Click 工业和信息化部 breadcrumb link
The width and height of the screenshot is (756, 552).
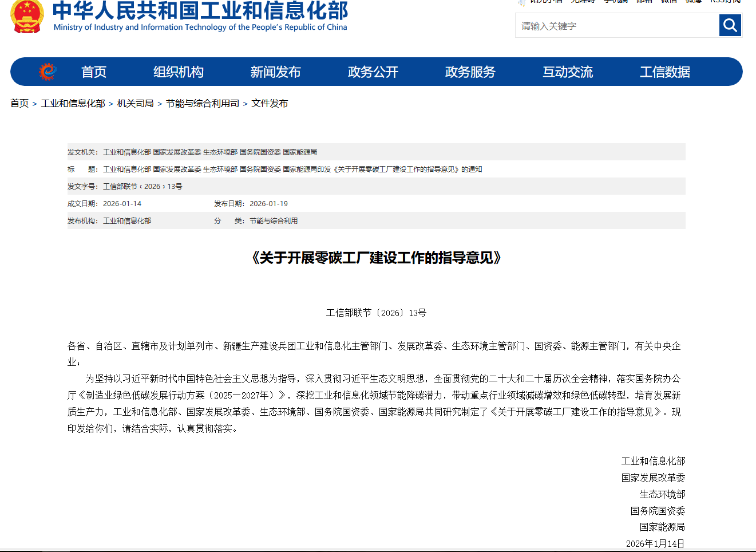(x=73, y=103)
